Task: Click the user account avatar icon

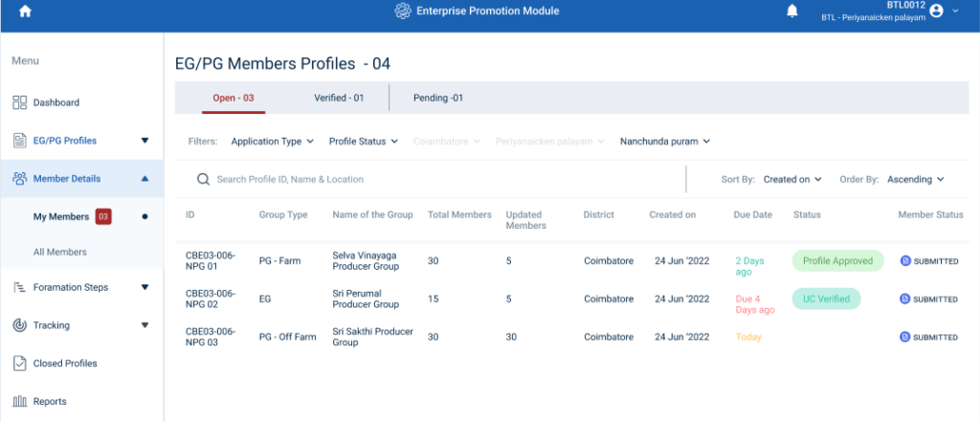Action: [x=936, y=11]
